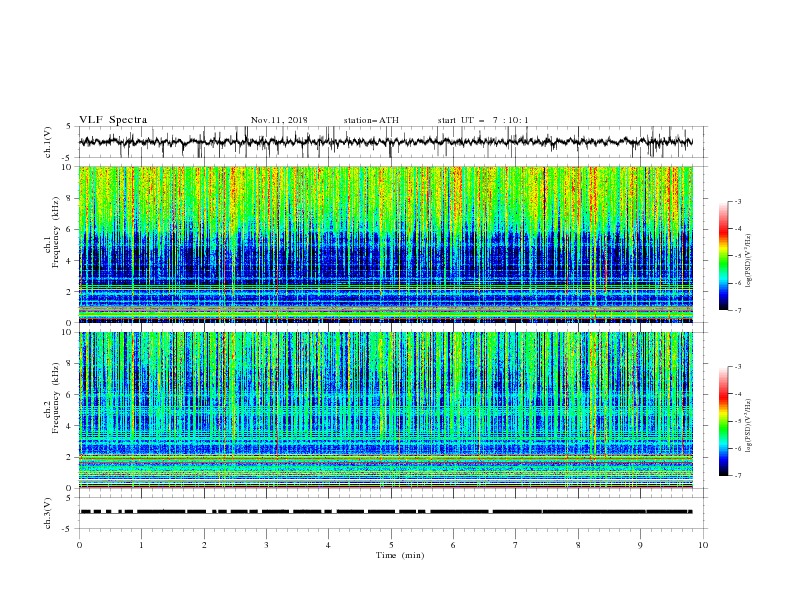Viewport: 792px width, 612px height.
Task: Click the lower colorbar "log(PSD)(V²/Hz)" label
Action: [x=748, y=426]
